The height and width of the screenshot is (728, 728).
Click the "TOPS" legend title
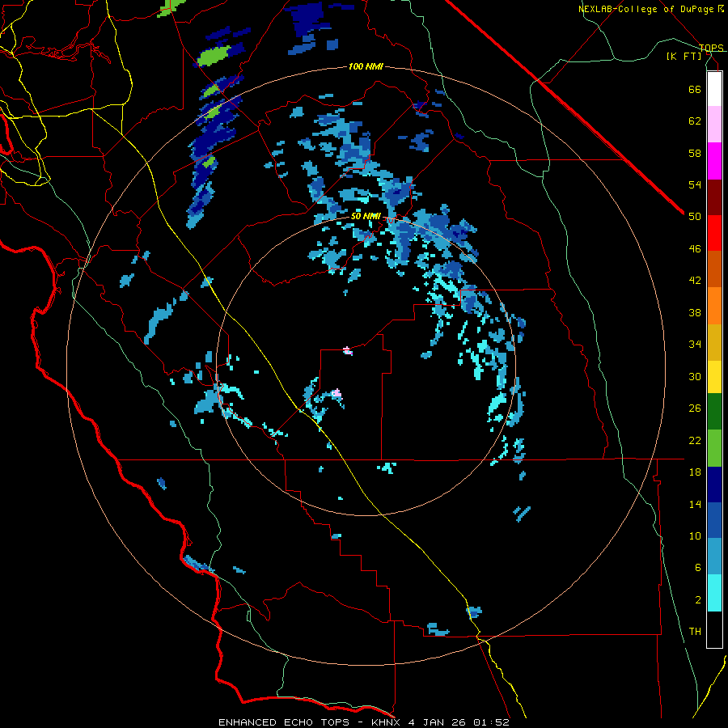[711, 48]
